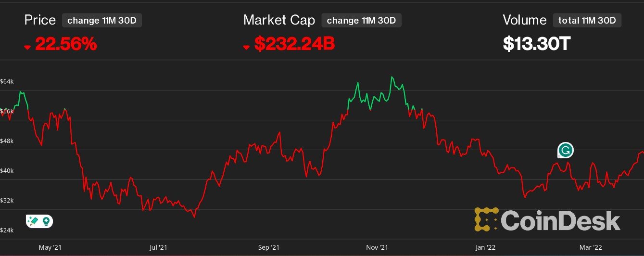Screen dimensions: 644x256
Task: Open the Volume total 11M 30D selector
Action: (x=587, y=20)
